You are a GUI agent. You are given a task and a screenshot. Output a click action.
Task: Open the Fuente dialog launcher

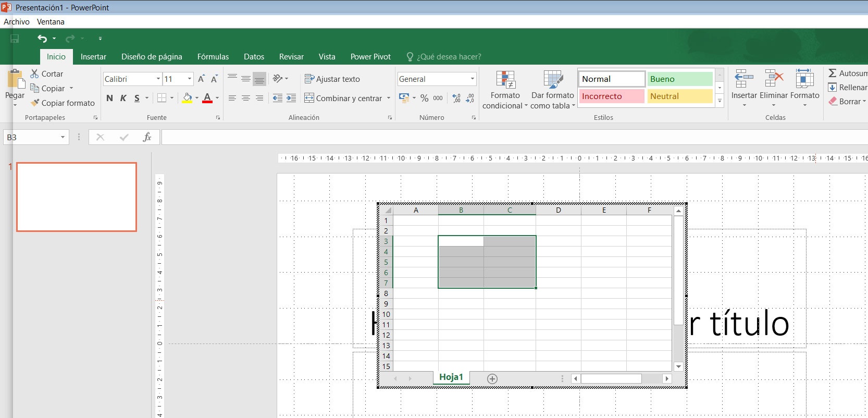pyautogui.click(x=218, y=118)
